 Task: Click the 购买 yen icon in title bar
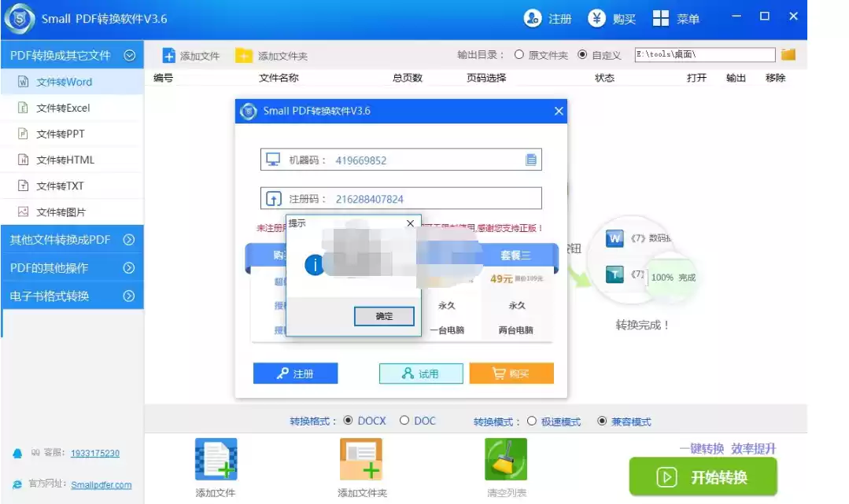(597, 19)
